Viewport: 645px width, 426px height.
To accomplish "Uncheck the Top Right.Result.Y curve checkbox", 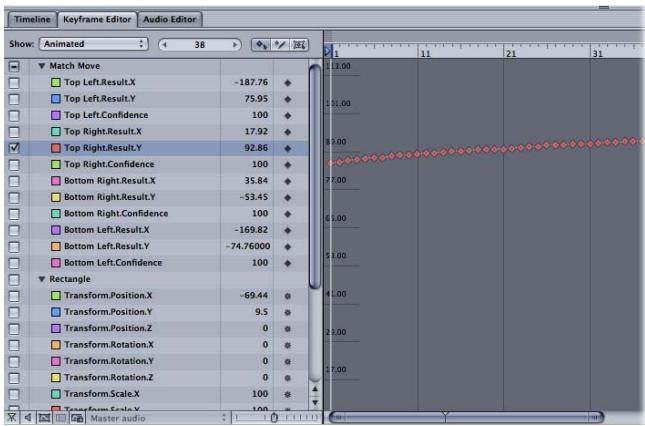I will click(14, 148).
